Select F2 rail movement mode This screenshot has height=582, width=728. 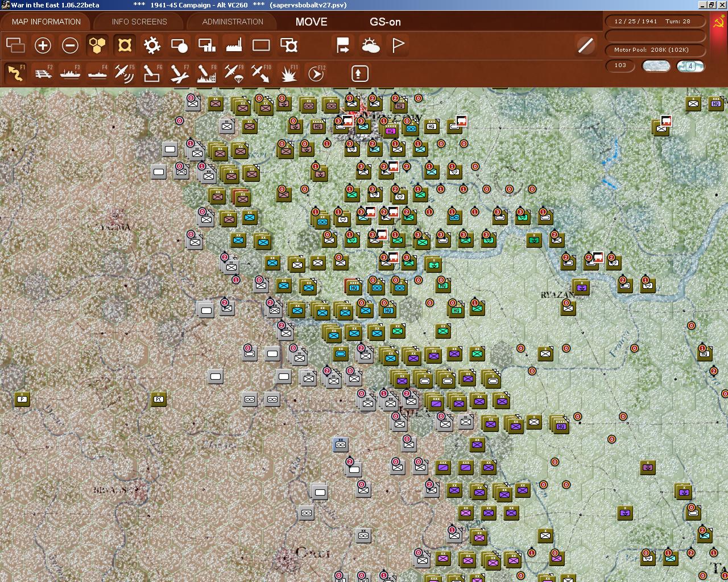43,73
